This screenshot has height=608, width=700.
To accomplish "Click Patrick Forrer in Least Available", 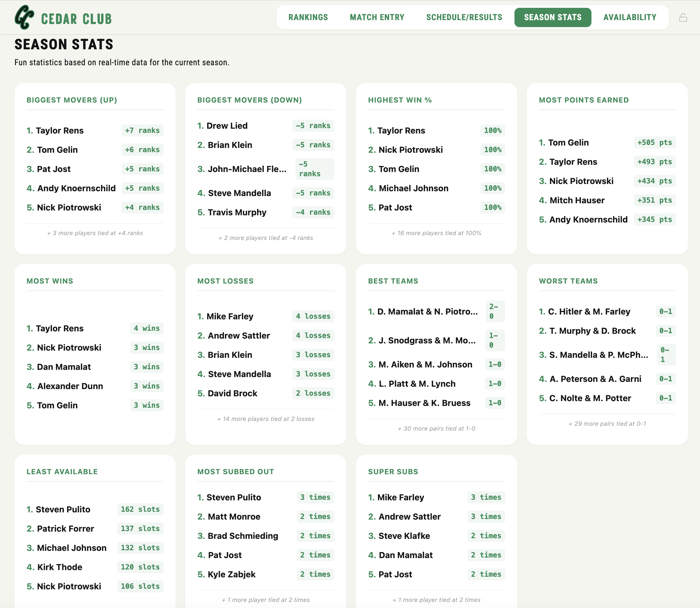I will tap(66, 529).
